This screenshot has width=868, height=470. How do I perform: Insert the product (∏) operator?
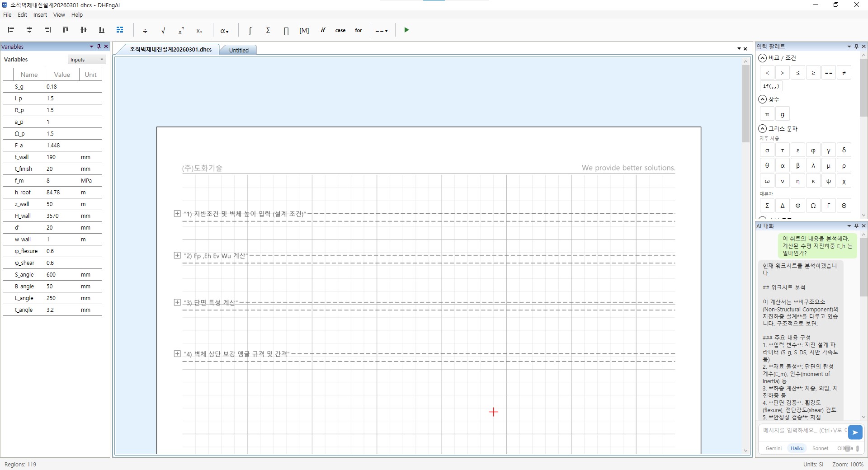tap(286, 30)
